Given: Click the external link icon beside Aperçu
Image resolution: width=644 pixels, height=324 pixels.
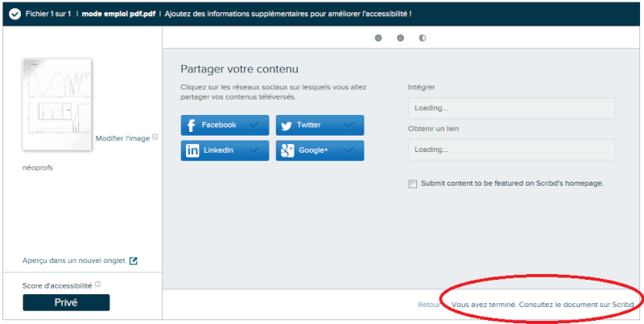Looking at the screenshot, I should [133, 260].
